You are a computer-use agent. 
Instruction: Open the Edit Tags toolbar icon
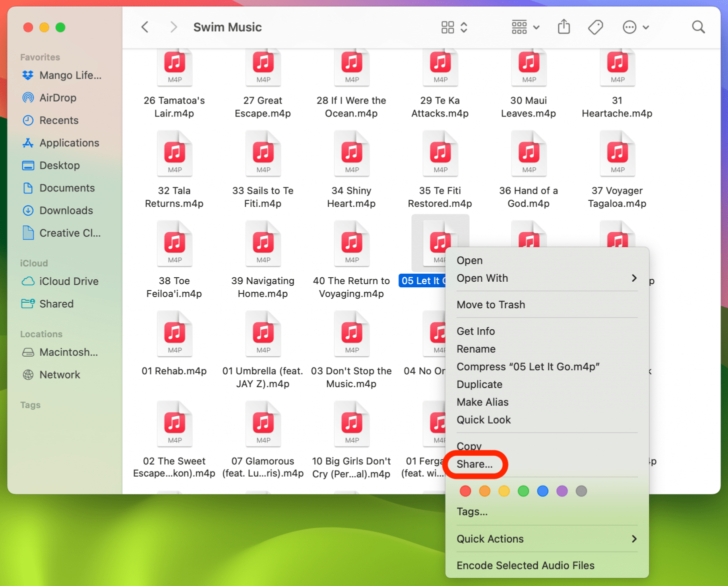(595, 27)
